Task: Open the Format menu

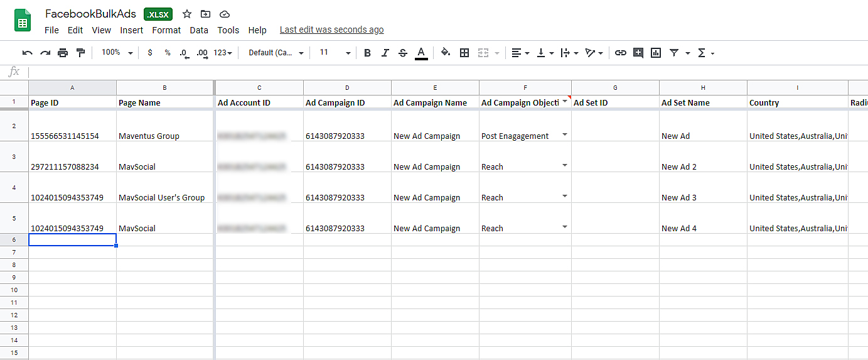Action: (166, 30)
